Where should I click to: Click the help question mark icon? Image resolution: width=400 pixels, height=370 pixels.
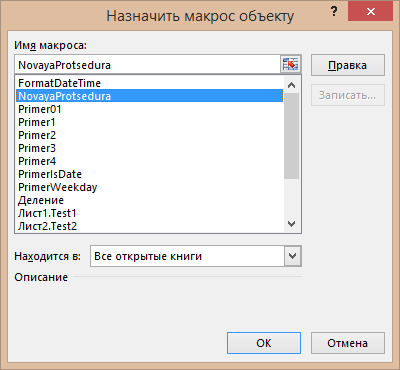(x=334, y=12)
